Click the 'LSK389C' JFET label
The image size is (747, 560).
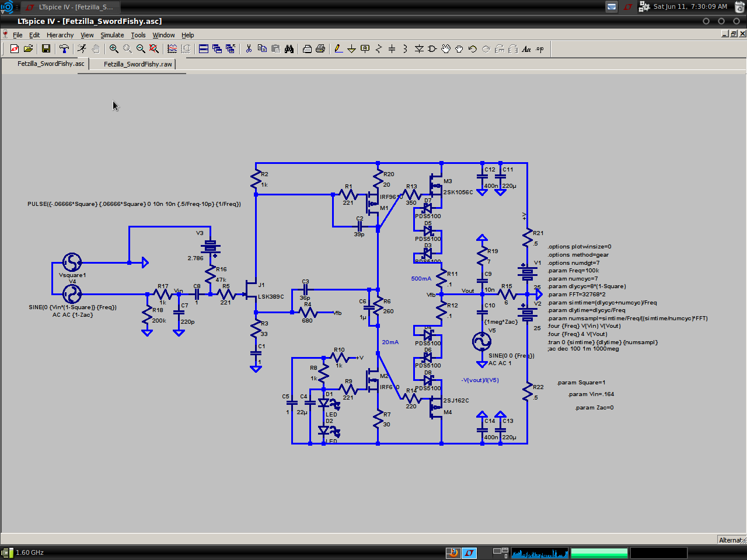tap(271, 297)
